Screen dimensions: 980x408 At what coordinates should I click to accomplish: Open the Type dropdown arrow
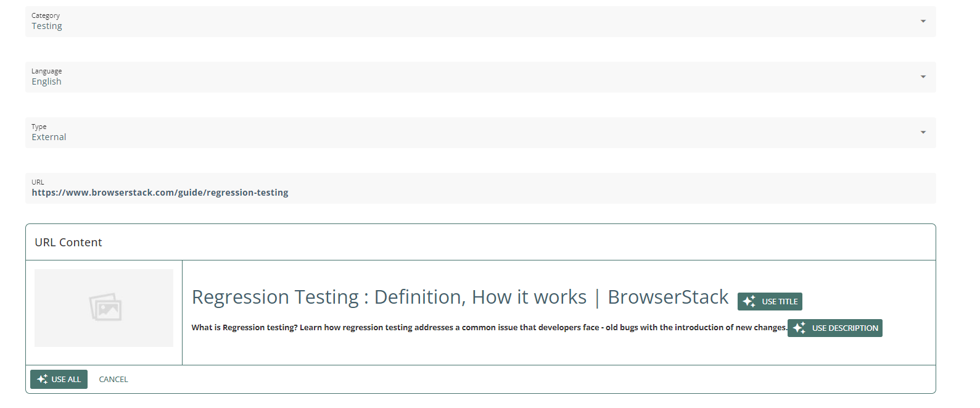point(923,133)
